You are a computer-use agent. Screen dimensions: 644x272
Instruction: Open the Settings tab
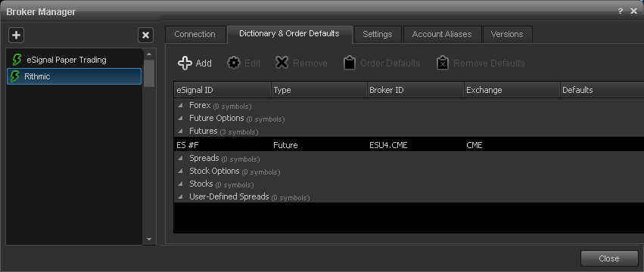point(378,35)
